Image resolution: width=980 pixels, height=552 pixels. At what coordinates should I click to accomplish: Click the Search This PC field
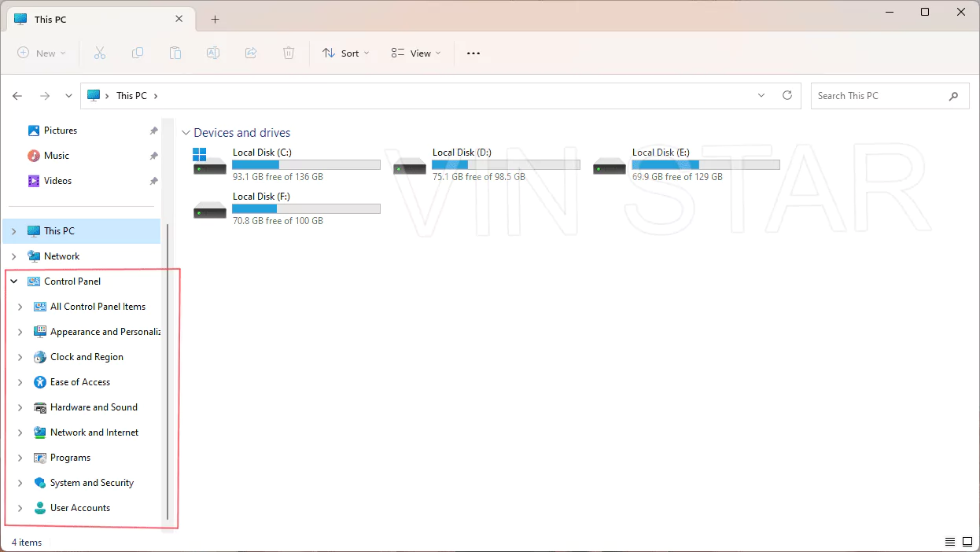tap(890, 96)
